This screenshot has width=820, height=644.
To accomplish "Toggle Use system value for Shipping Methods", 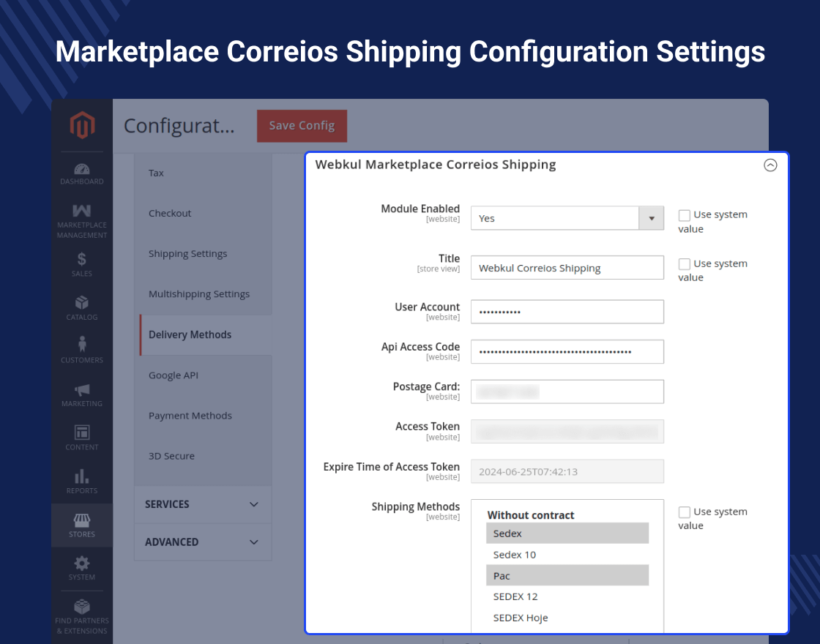I will [x=684, y=512].
